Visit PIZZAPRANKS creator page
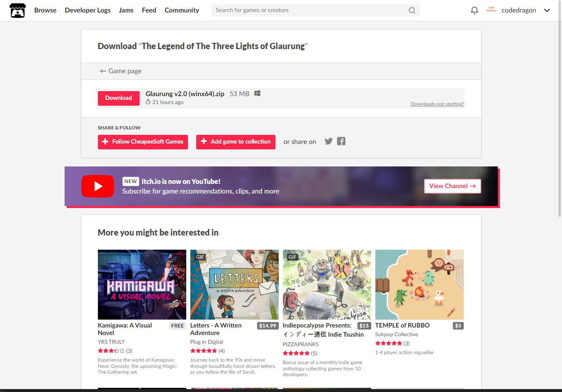The height and width of the screenshot is (392, 562). 301,344
